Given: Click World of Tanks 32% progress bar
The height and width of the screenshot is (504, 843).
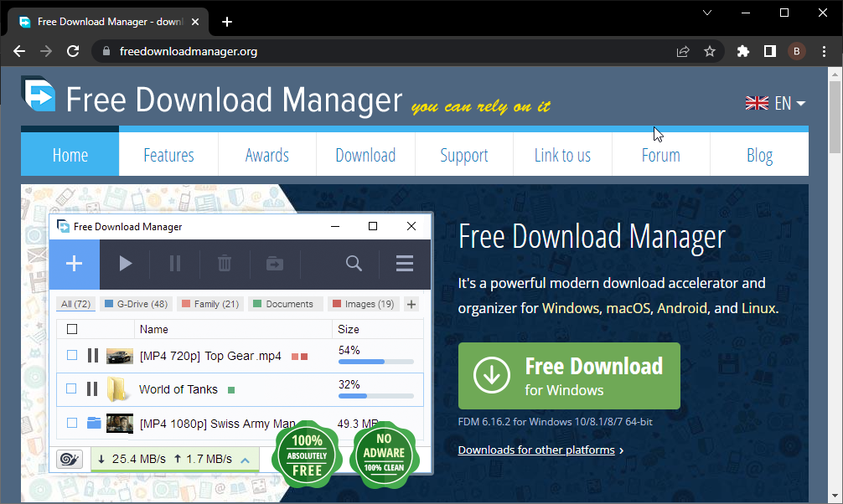Looking at the screenshot, I should coord(375,396).
